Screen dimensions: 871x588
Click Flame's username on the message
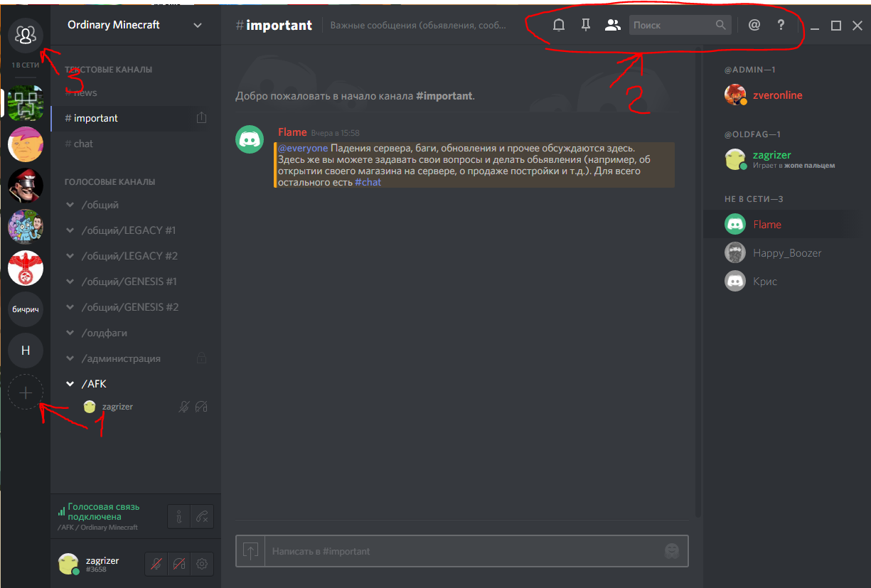coord(292,132)
